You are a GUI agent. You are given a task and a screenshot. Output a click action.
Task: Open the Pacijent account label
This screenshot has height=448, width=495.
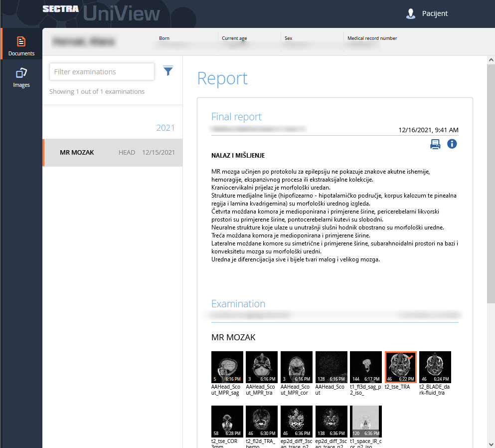pos(435,13)
